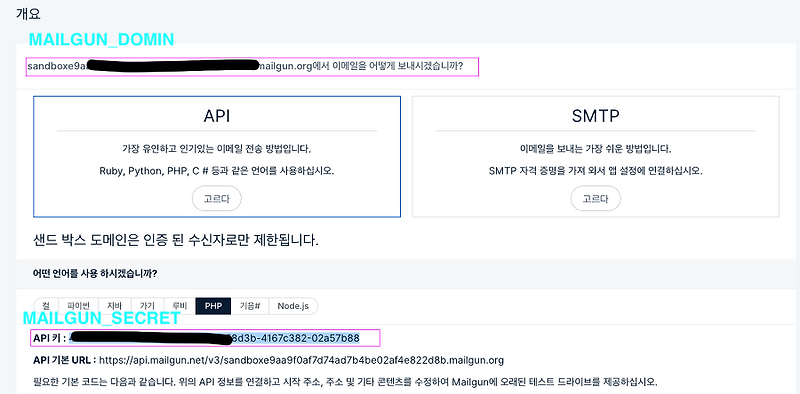Click the 개요 page heading
800x394 pixels.
(x=28, y=14)
